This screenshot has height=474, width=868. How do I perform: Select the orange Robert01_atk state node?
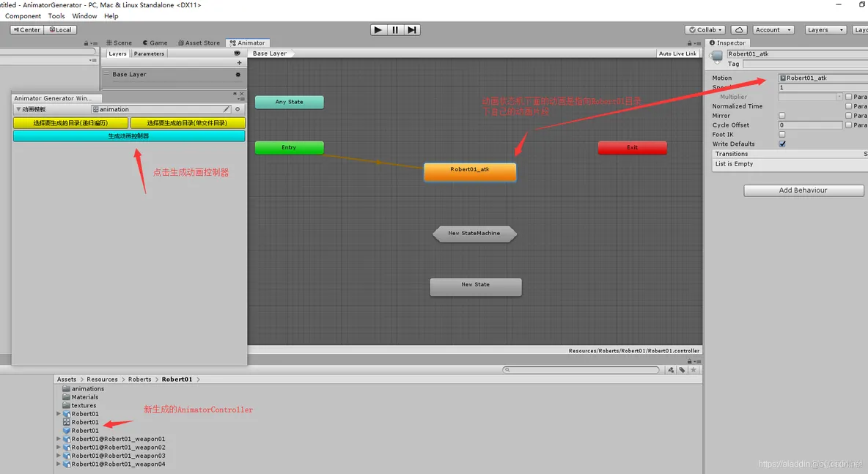click(470, 172)
